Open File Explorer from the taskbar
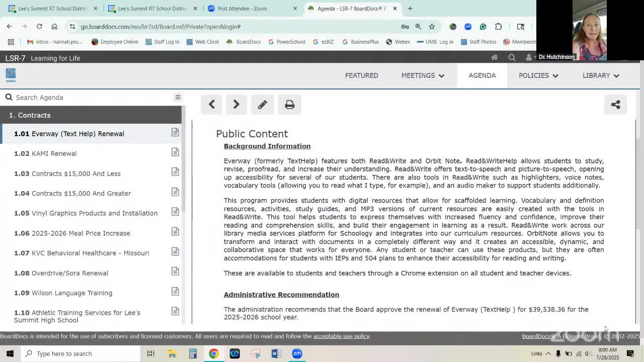 point(172,353)
